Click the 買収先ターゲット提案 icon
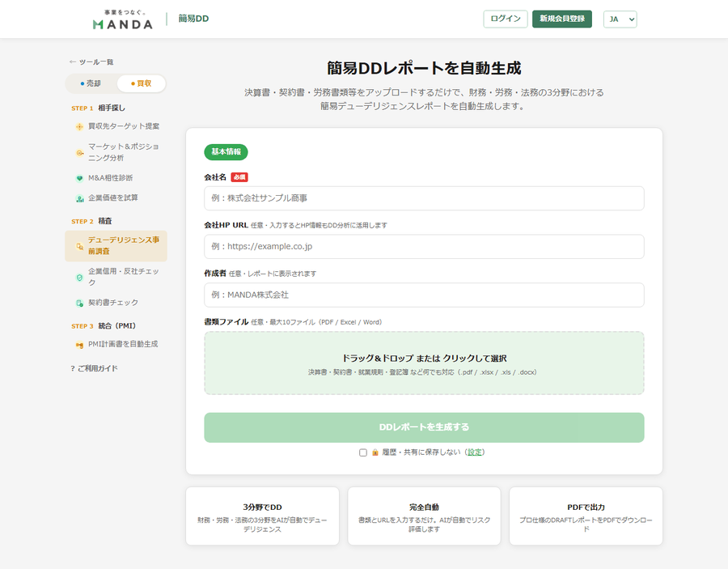The image size is (728, 569). point(79,127)
